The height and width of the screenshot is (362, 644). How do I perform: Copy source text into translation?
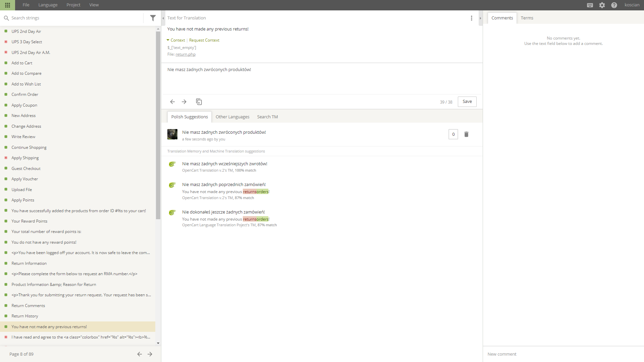[x=199, y=102]
